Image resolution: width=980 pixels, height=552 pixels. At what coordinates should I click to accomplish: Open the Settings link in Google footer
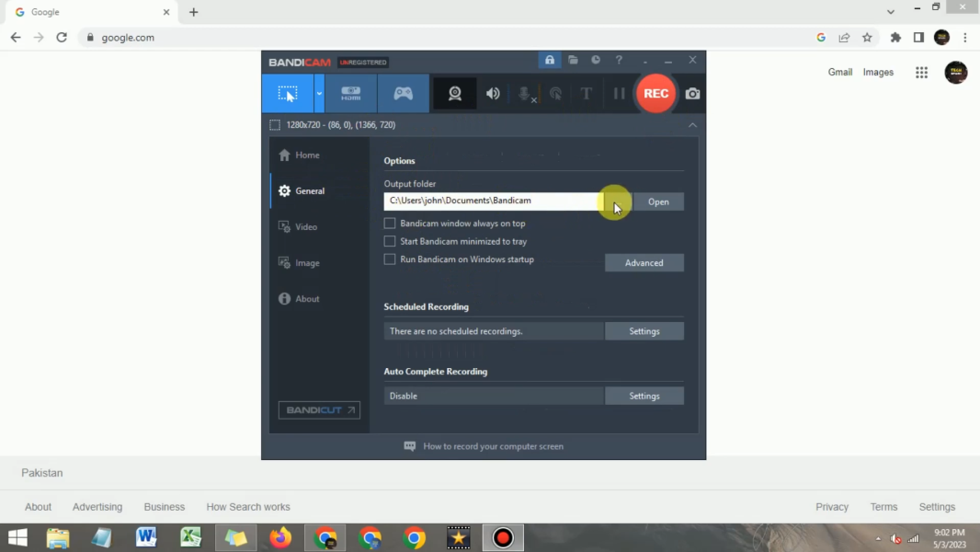937,507
